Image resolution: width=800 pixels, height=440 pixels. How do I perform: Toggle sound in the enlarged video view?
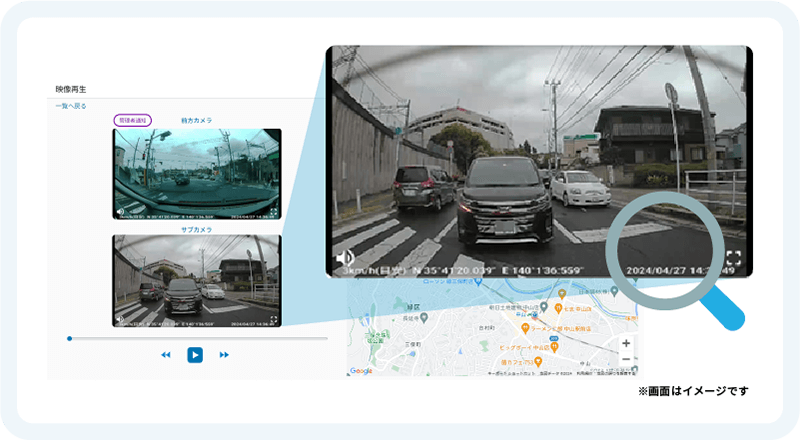pos(345,258)
